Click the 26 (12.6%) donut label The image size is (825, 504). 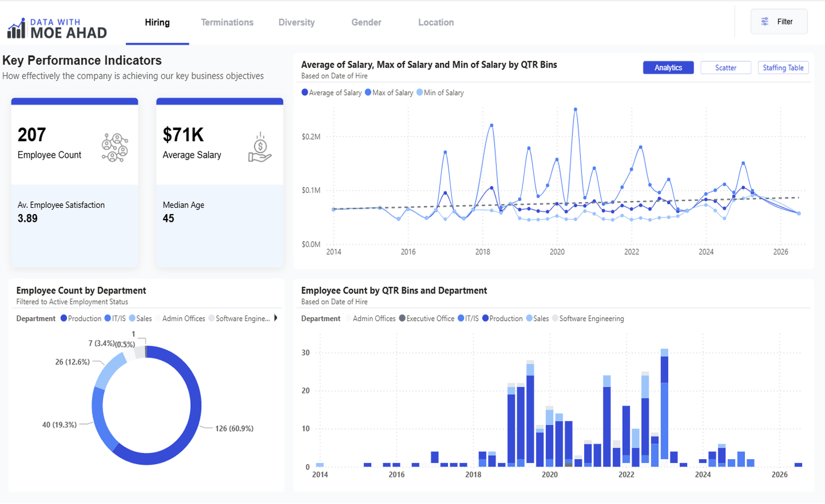point(73,362)
